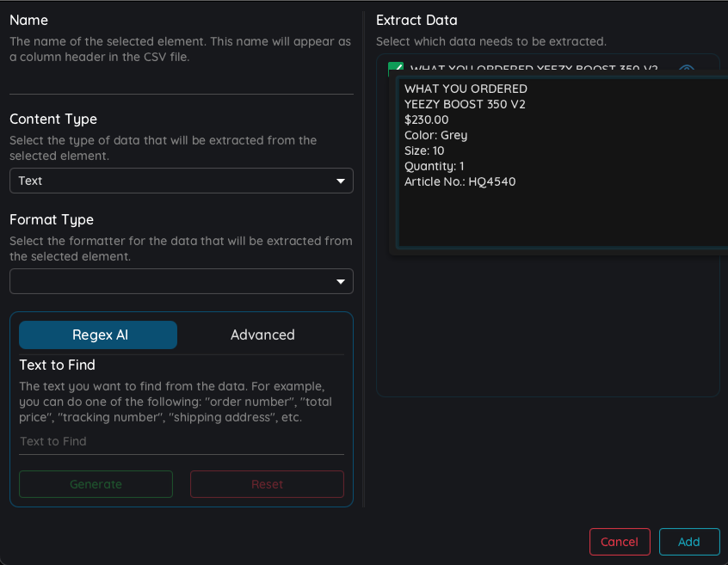Click the red Reset button
This screenshot has width=728, height=565.
(x=267, y=484)
